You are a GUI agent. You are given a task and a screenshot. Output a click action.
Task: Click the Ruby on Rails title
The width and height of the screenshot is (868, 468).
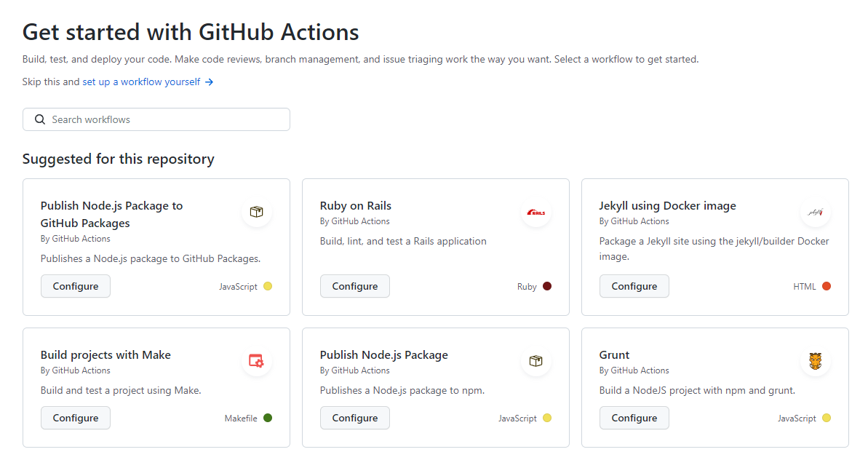coord(355,205)
